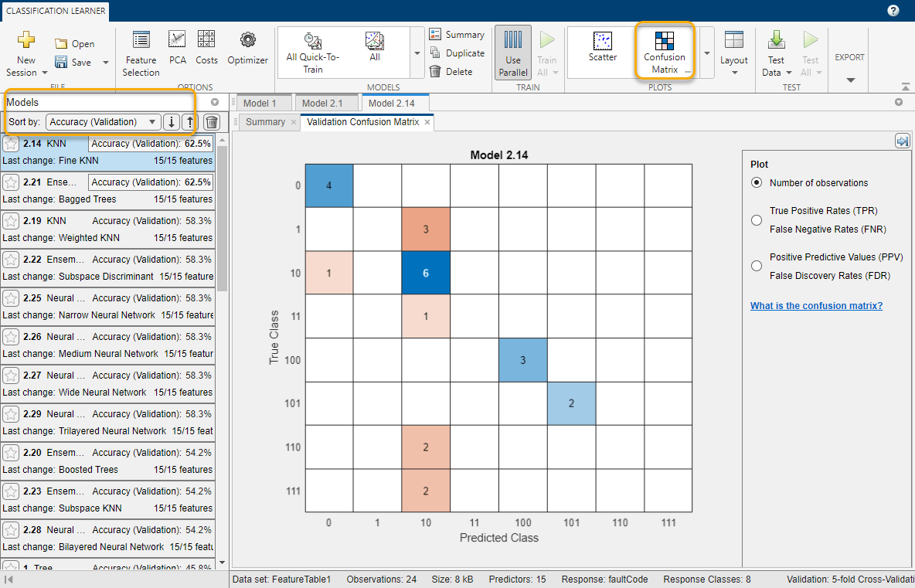The width and height of the screenshot is (915, 588).
Task: Open the document tabs options arrow
Action: tap(899, 102)
